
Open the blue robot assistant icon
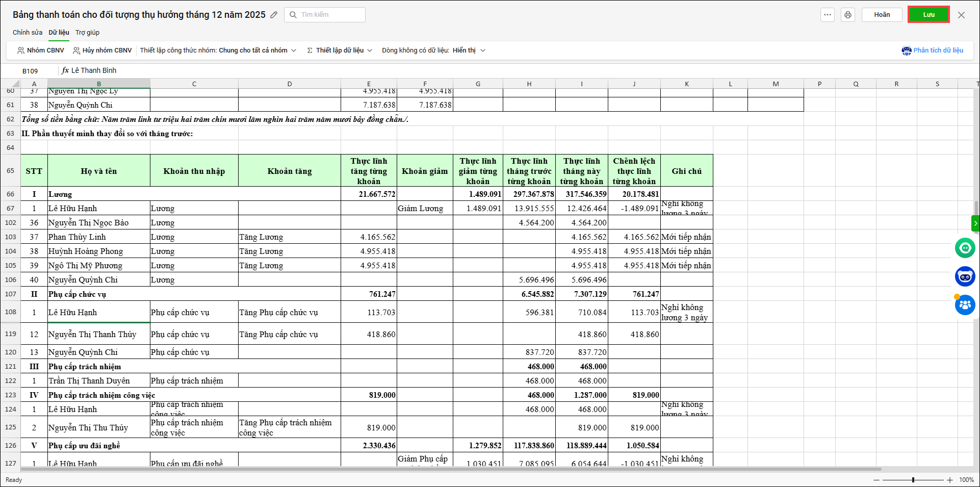pyautogui.click(x=965, y=276)
